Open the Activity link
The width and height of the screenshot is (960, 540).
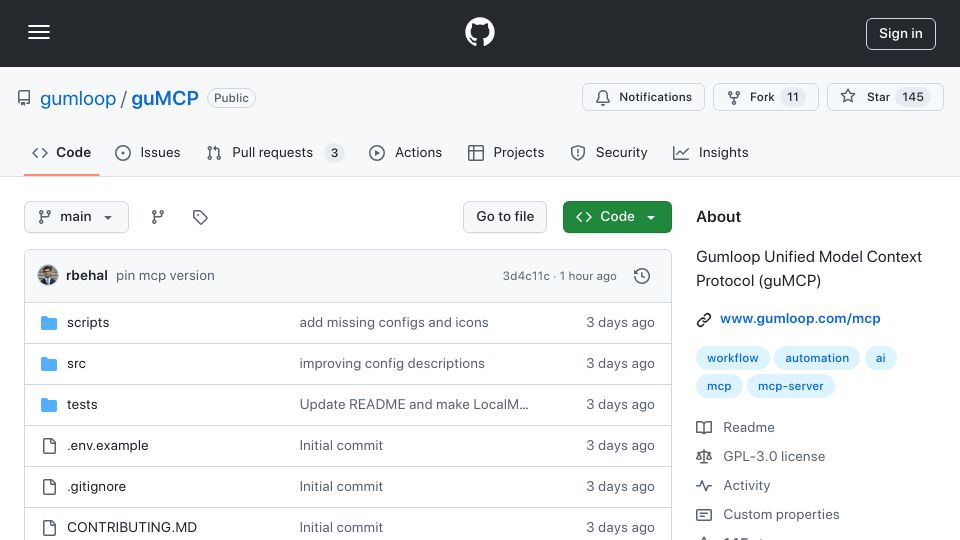[x=733, y=486]
